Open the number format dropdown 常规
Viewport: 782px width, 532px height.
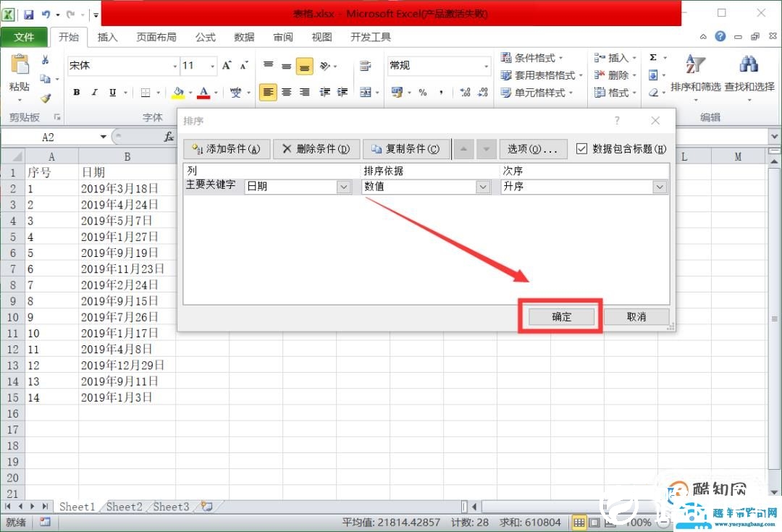click(487, 66)
